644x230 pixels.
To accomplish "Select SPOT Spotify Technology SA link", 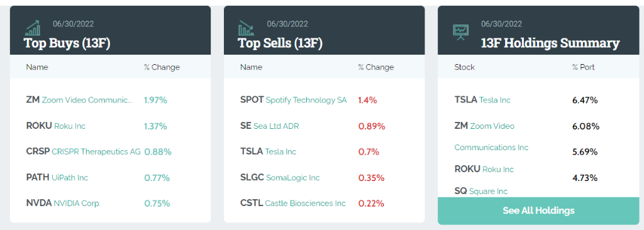I will pyautogui.click(x=294, y=100).
